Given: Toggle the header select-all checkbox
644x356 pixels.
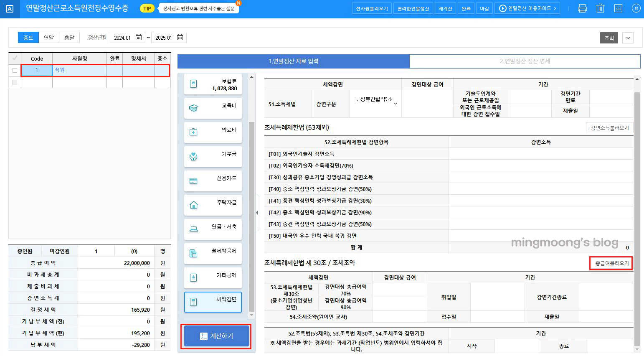Looking at the screenshot, I should coord(15,58).
